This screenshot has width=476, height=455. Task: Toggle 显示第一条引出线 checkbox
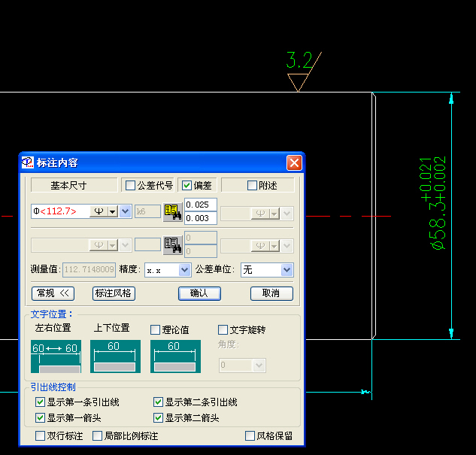click(x=40, y=402)
